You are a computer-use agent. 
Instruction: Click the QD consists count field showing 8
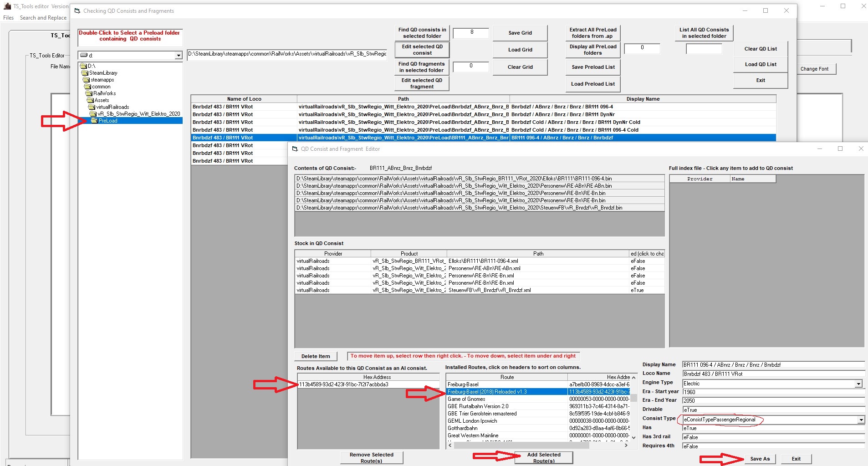(x=471, y=33)
